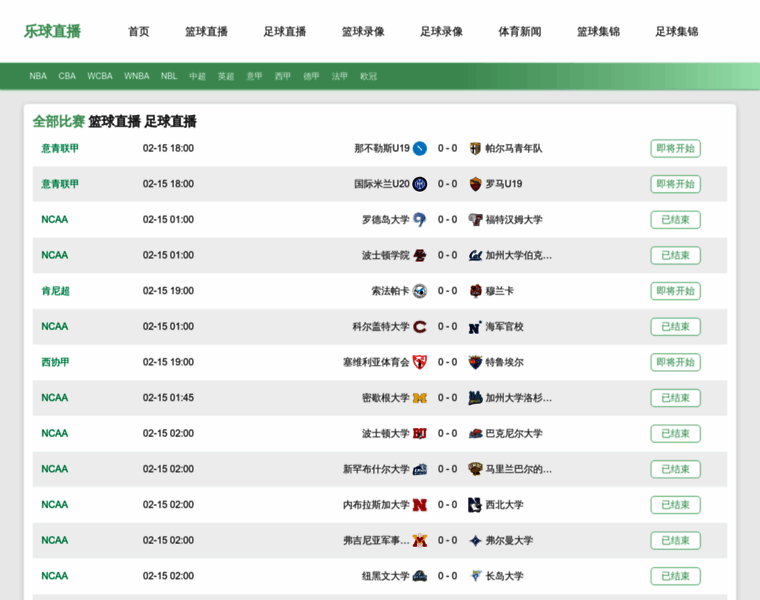Click 索法帕卡 team logo
The height and width of the screenshot is (600, 760).
pos(420,291)
